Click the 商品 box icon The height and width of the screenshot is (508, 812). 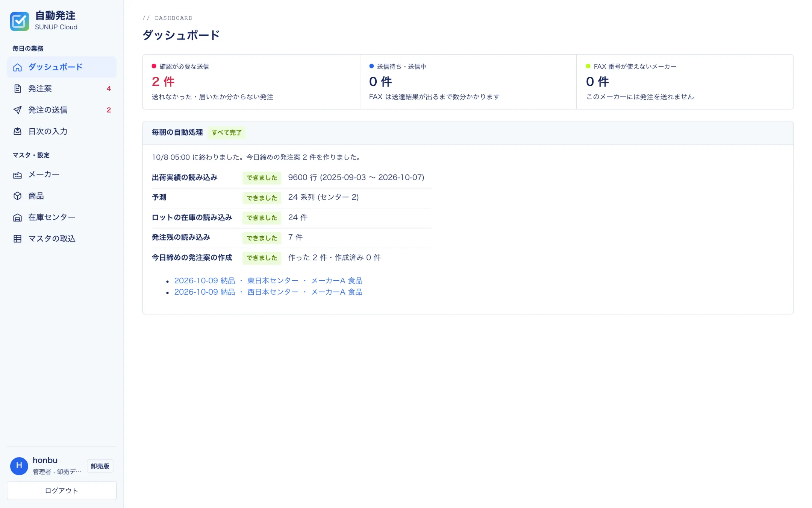[17, 196]
